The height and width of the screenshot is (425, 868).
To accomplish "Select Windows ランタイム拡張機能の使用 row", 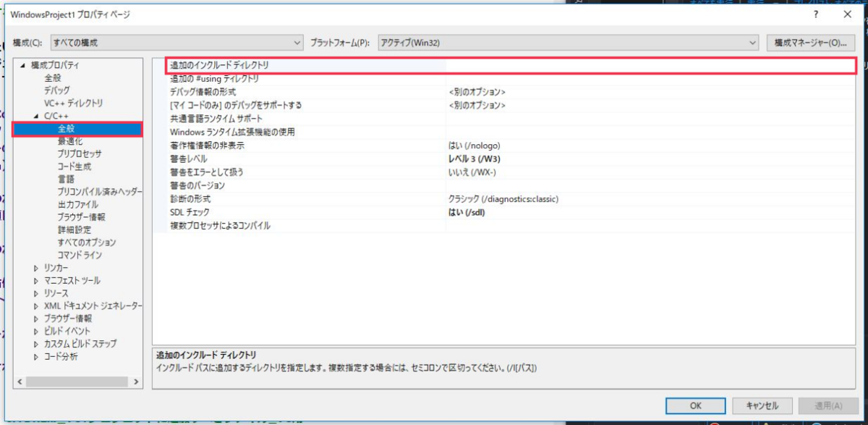I will (511, 132).
